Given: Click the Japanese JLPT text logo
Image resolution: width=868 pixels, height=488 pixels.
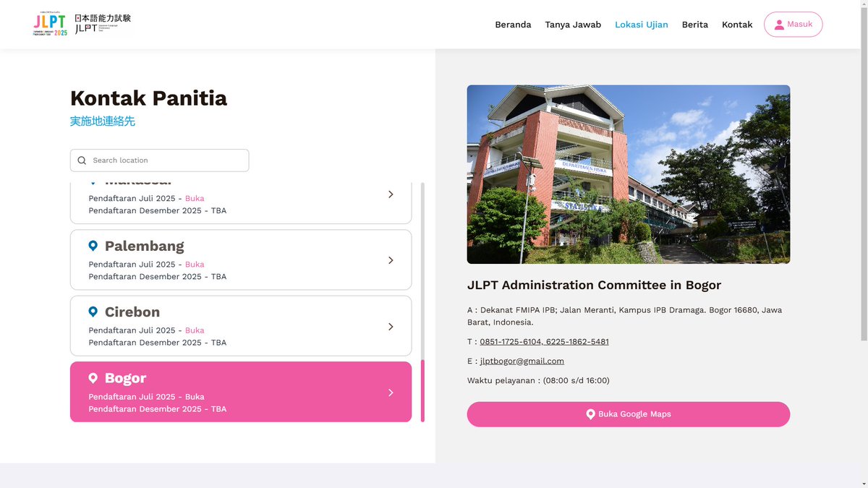Looking at the screenshot, I should click(x=103, y=24).
